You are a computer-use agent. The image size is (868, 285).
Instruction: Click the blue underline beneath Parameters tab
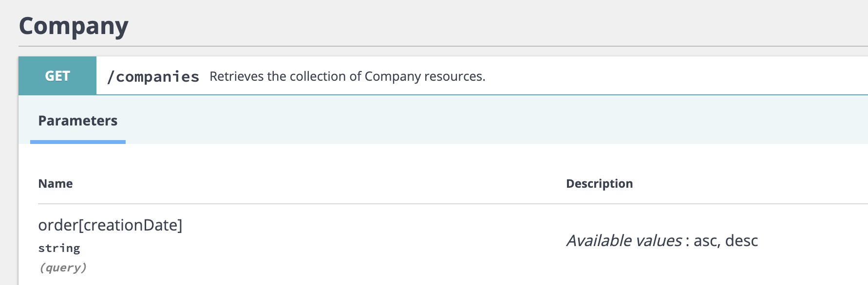[x=78, y=142]
